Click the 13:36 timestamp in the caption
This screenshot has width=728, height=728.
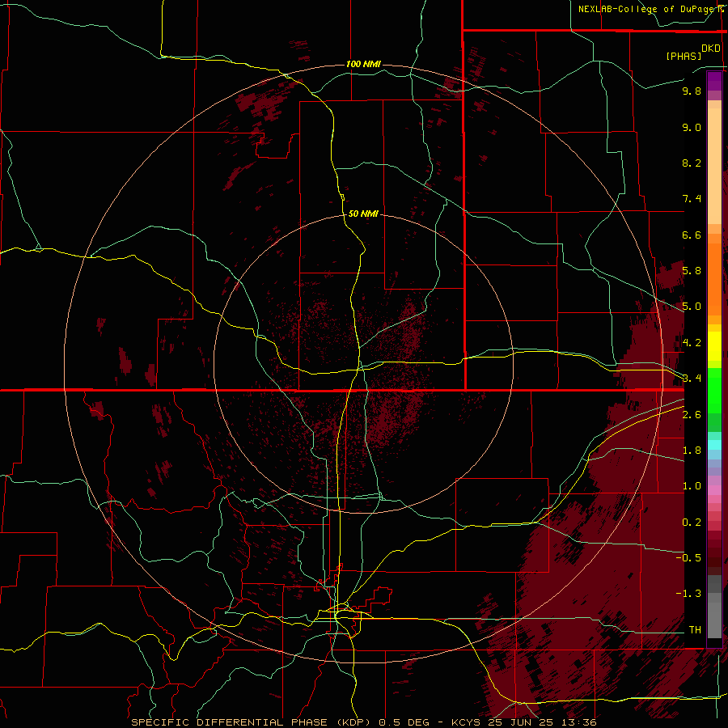(578, 722)
